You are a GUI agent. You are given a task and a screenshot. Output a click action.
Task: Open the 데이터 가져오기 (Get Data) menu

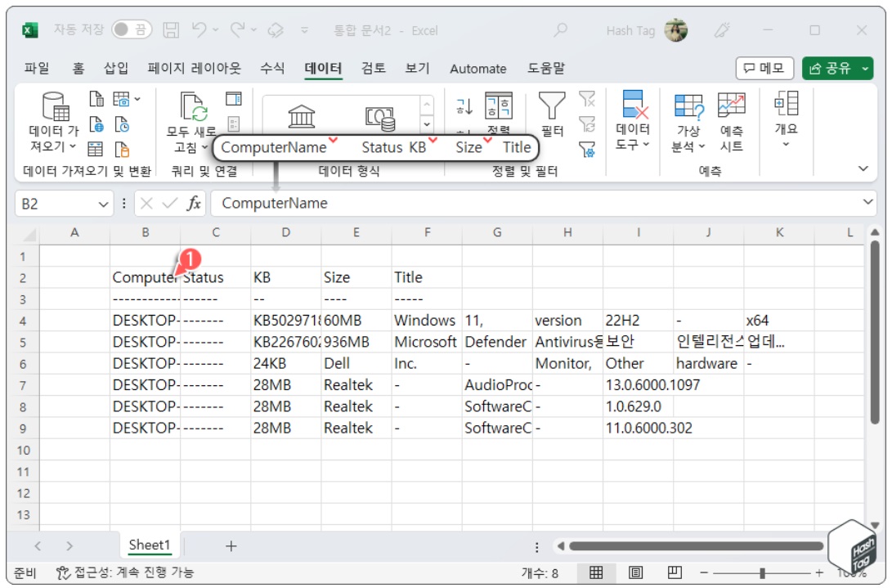(54, 121)
